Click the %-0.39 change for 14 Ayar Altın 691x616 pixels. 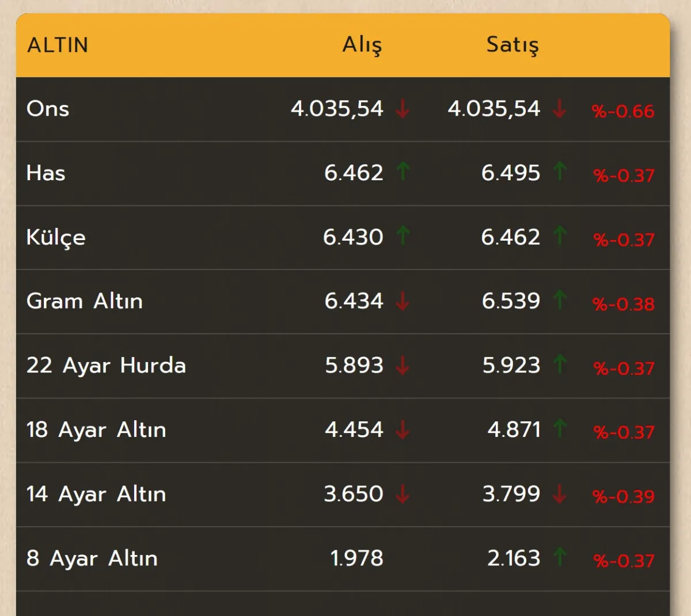coord(624,496)
